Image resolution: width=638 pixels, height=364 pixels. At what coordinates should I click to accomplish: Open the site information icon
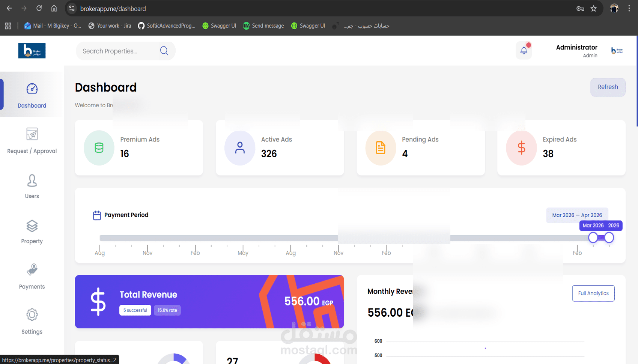[x=72, y=8]
